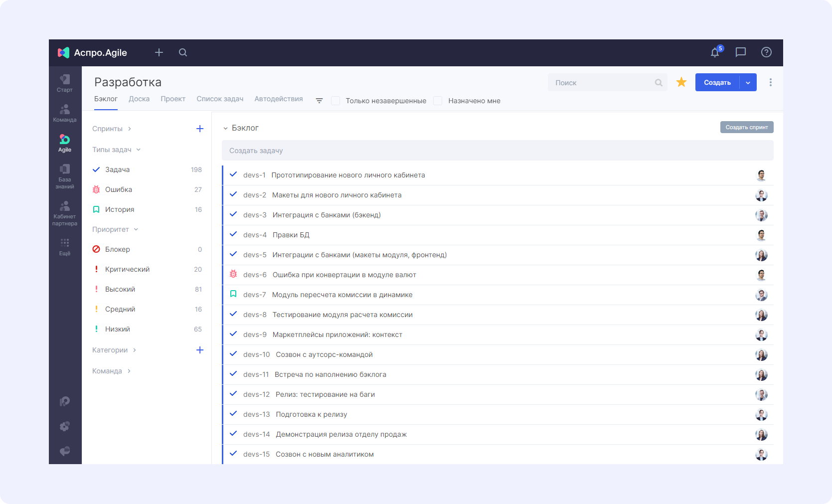
Task: Click the task checkmark icon of devs-1
Action: [x=233, y=174]
